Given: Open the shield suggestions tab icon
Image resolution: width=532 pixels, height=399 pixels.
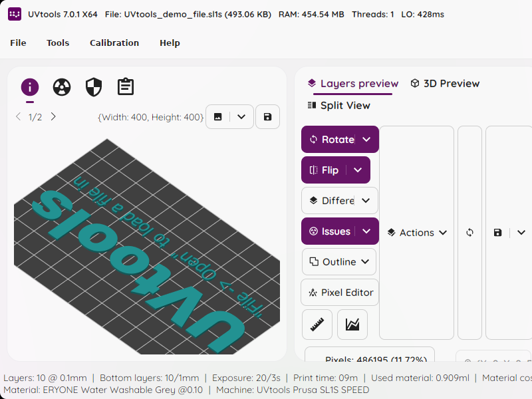Looking at the screenshot, I should tap(94, 87).
